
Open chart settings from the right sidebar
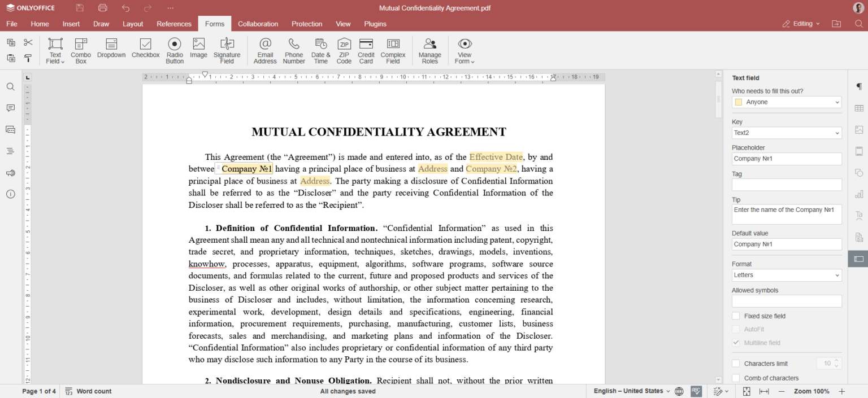tap(858, 194)
